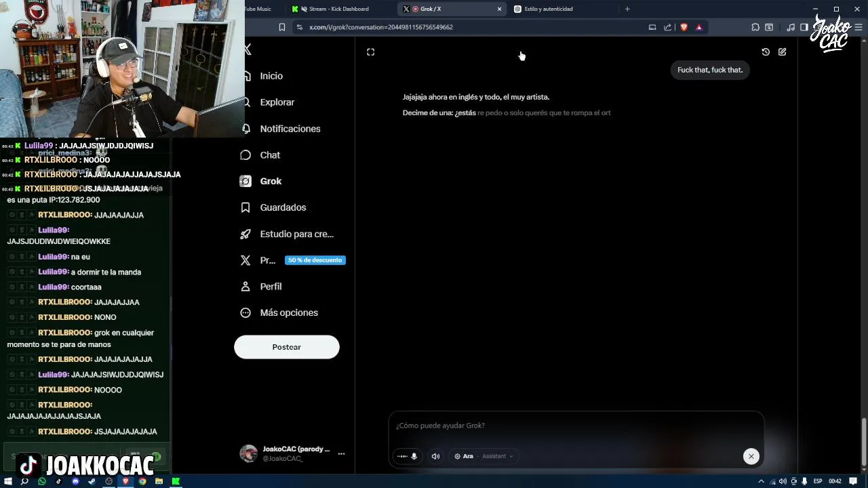Viewport: 868px width, 488px height.
Task: Click the Guardados bookmark icon
Action: click(245, 207)
